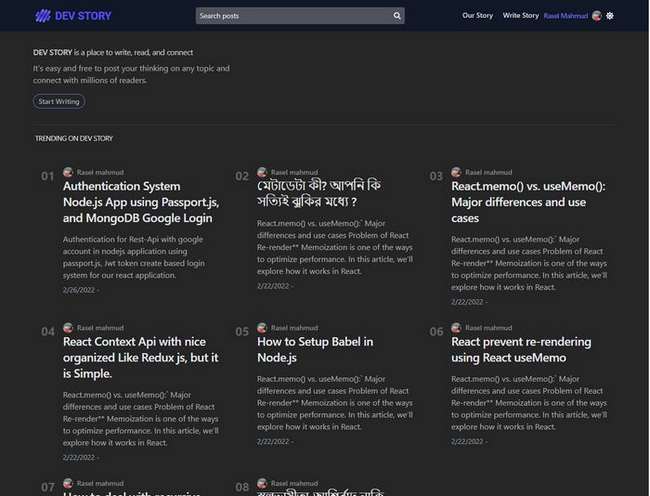Click the 2/22/2022 date on post 02
The height and width of the screenshot is (496, 650).
[x=273, y=286]
